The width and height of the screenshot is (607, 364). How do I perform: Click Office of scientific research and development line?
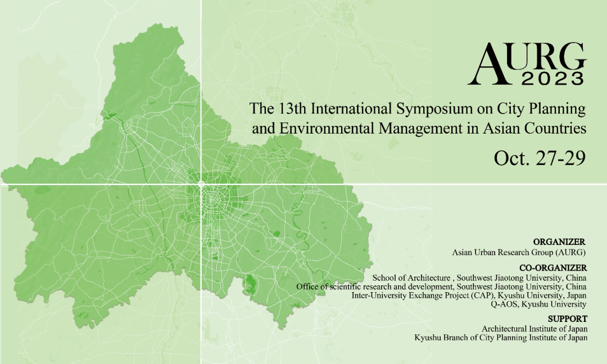442,286
